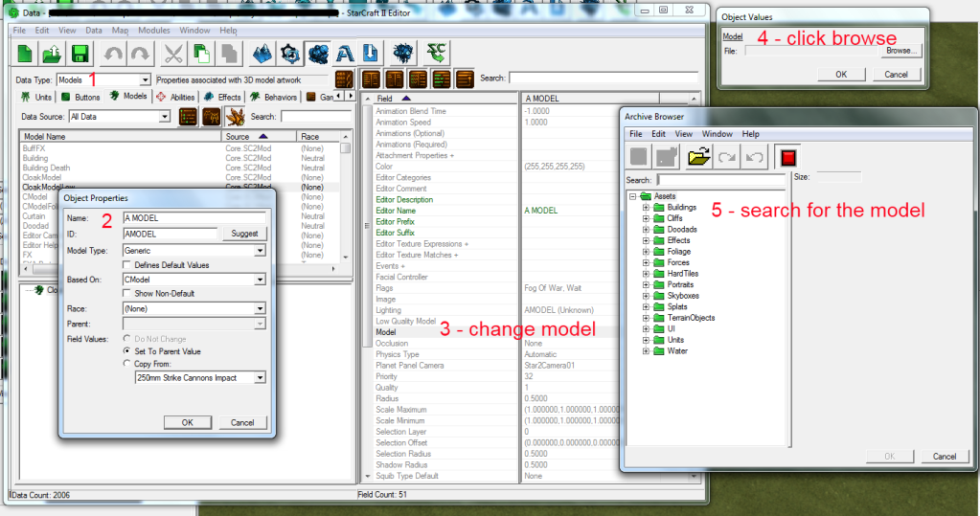Switch to the Abilities tab
Screen dimensions: 980x516
[175, 97]
